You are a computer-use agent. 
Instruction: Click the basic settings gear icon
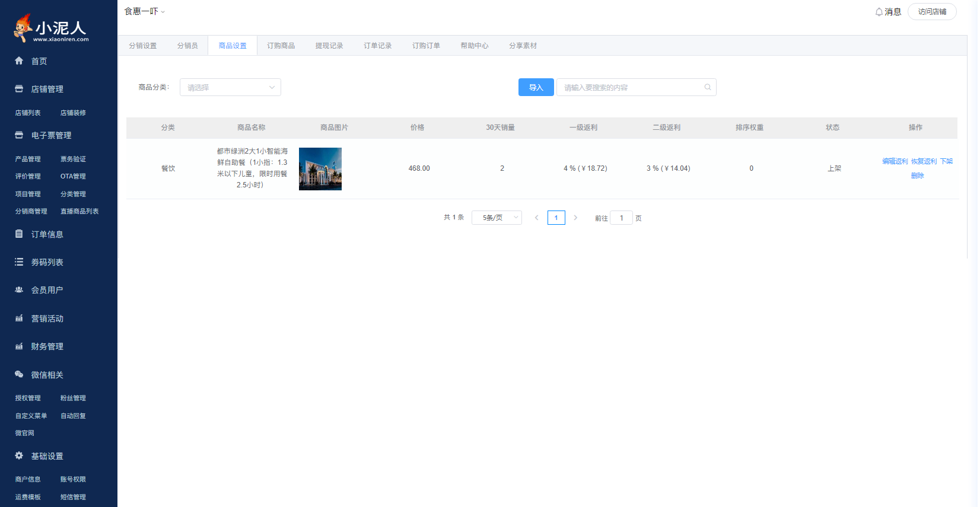[19, 456]
